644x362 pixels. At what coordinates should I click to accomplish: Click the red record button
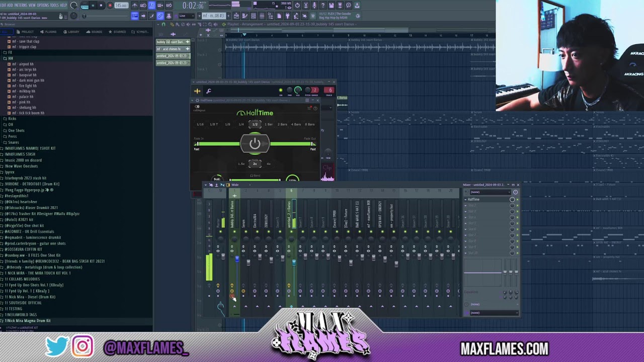[110, 6]
